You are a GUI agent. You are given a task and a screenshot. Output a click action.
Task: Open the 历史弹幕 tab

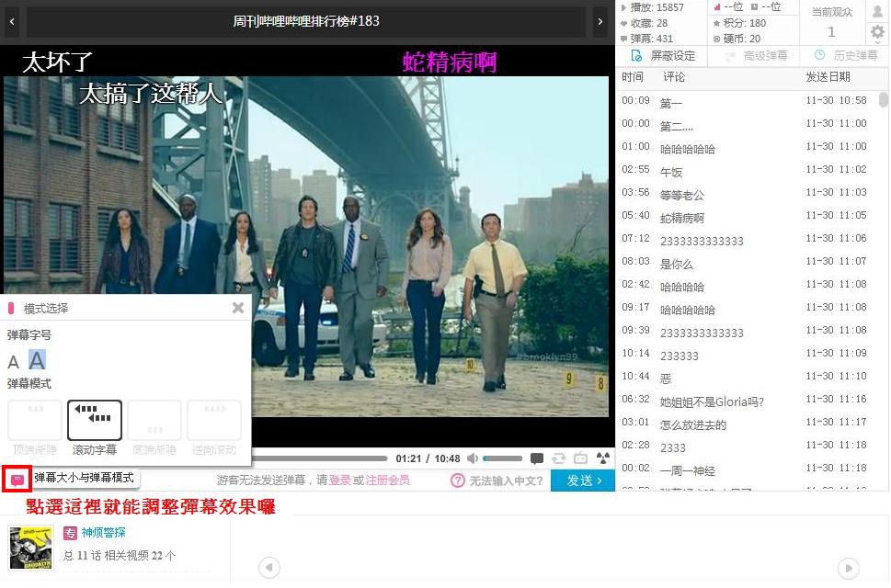(846, 56)
